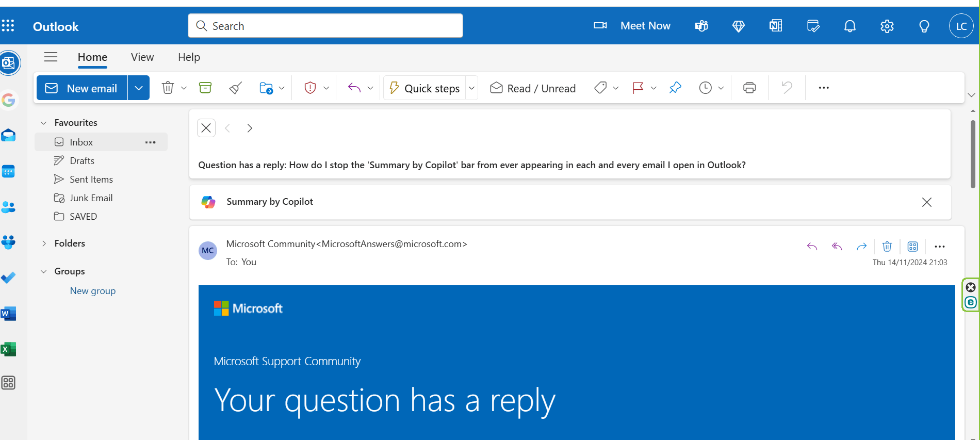
Task: Click the New group link
Action: [x=93, y=291]
